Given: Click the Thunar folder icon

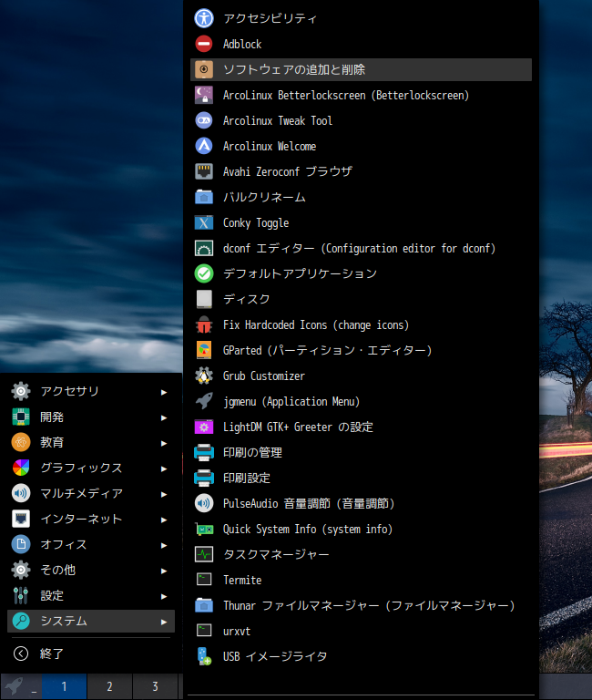Looking at the screenshot, I should tap(204, 606).
